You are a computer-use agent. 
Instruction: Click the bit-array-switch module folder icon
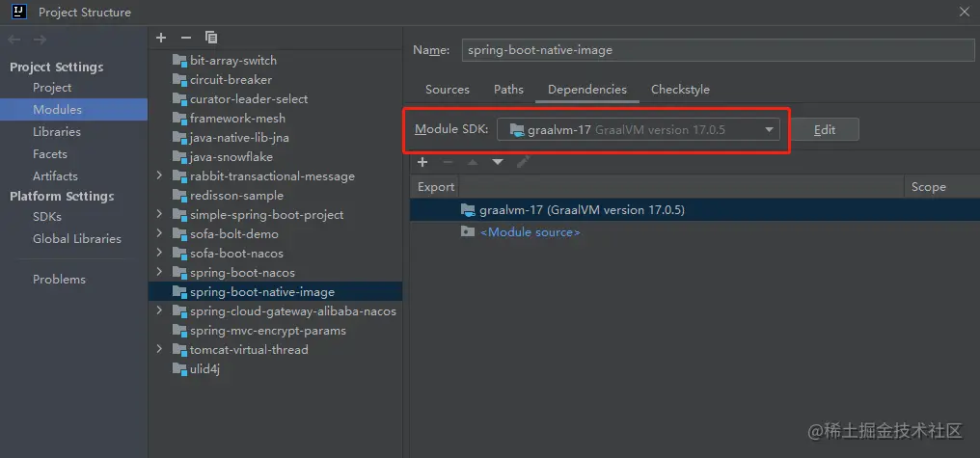click(x=180, y=61)
